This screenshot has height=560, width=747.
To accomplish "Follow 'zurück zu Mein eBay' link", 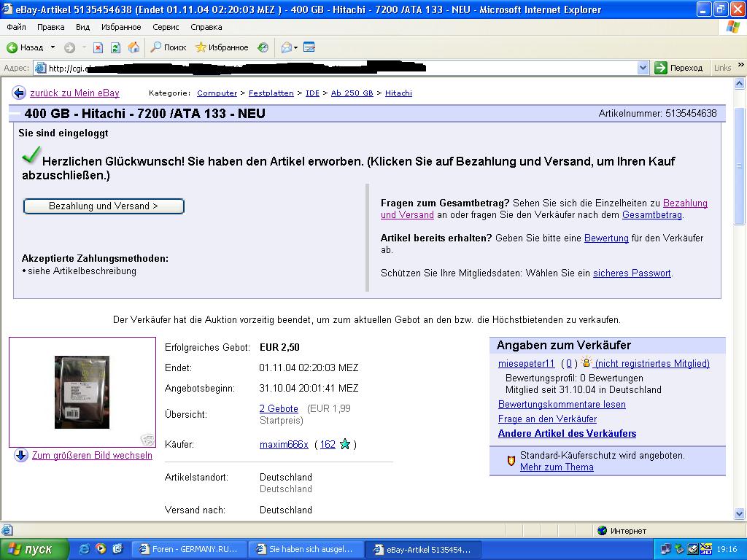I will pyautogui.click(x=75, y=93).
